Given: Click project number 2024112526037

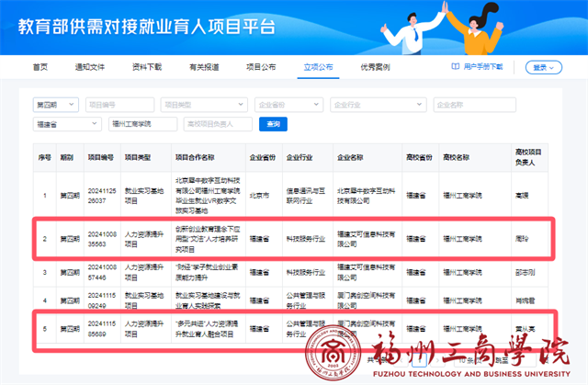Looking at the screenshot, I should click(102, 196).
